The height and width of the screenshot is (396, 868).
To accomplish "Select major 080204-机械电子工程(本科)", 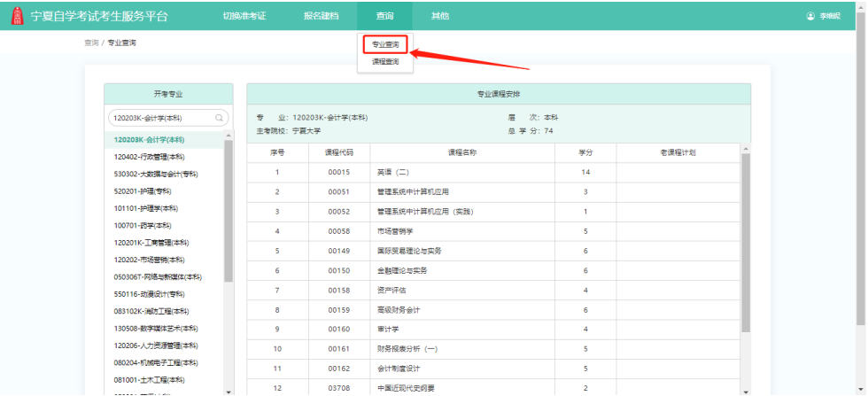I will (x=156, y=362).
